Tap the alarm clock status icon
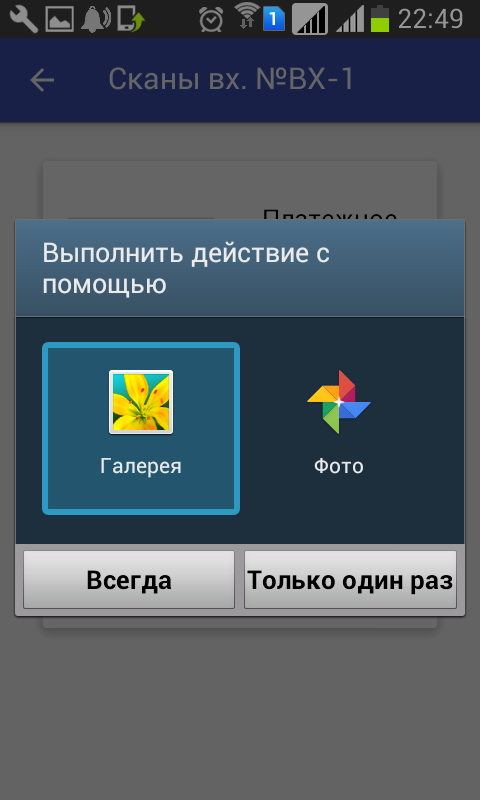Screen dimensions: 480x800 point(211,19)
